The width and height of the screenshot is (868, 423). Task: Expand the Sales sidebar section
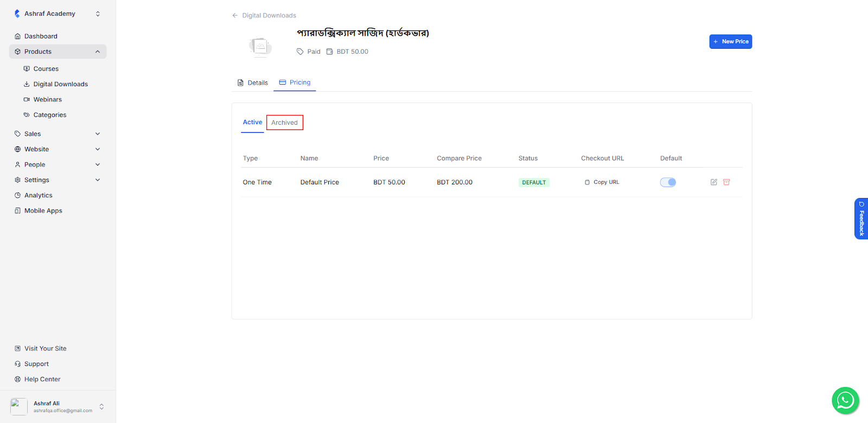(98, 134)
